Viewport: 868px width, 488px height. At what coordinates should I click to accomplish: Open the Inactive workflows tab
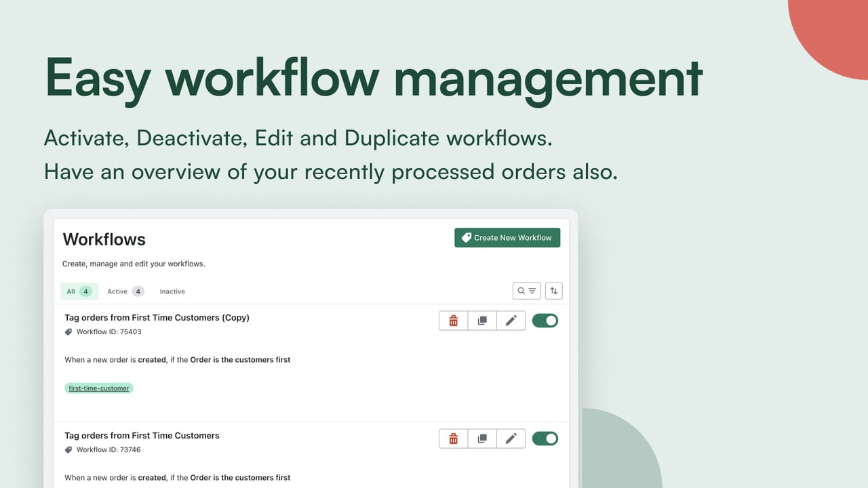pyautogui.click(x=172, y=291)
